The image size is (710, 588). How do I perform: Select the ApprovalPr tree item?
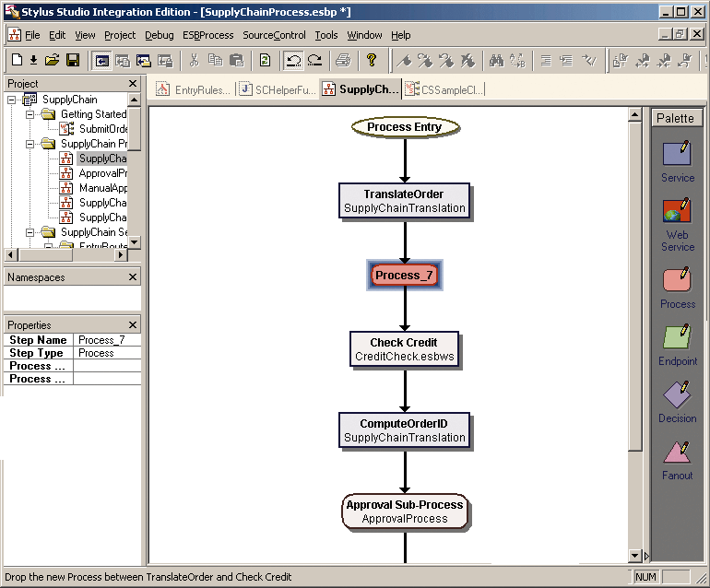[x=94, y=173]
